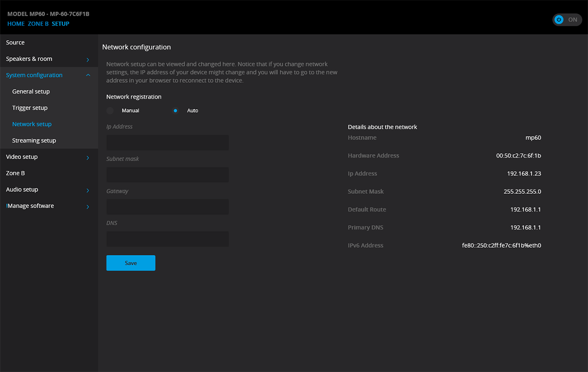The width and height of the screenshot is (588, 372).
Task: Select the Auto network registration option
Action: coord(175,111)
